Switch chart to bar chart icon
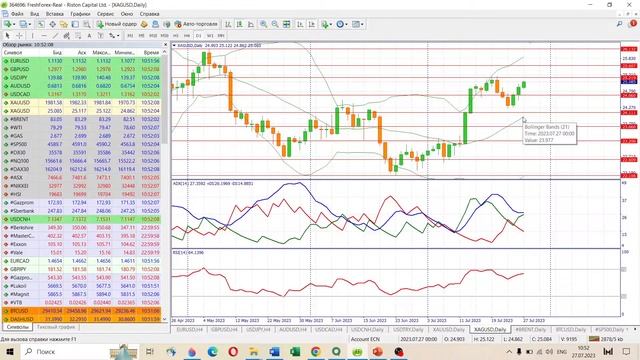This screenshot has height=360, width=640. (x=228, y=24)
